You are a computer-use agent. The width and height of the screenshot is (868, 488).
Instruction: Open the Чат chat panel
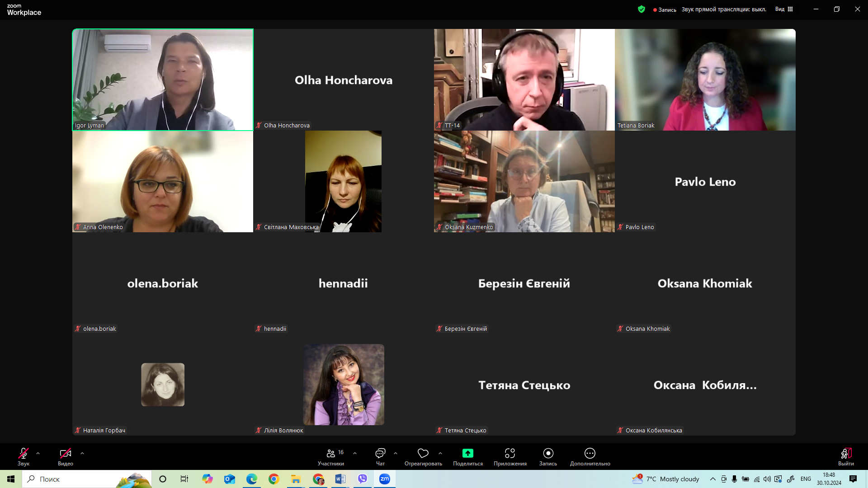point(380,456)
